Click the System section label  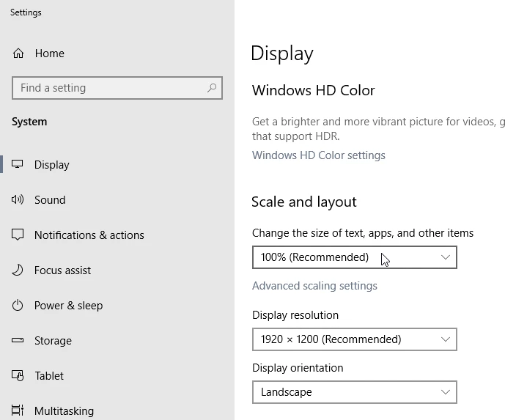29,122
